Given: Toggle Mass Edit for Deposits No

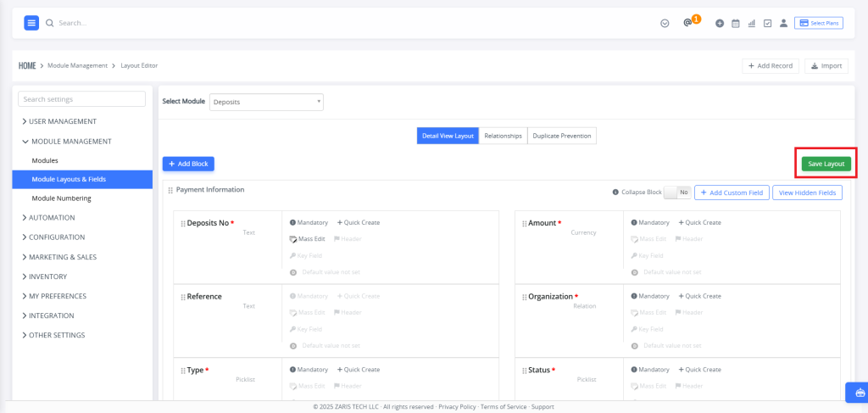Looking at the screenshot, I should point(307,239).
